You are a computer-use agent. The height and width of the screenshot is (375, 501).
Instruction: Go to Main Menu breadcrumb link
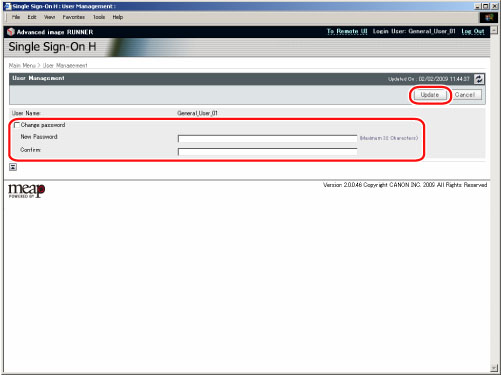point(22,65)
